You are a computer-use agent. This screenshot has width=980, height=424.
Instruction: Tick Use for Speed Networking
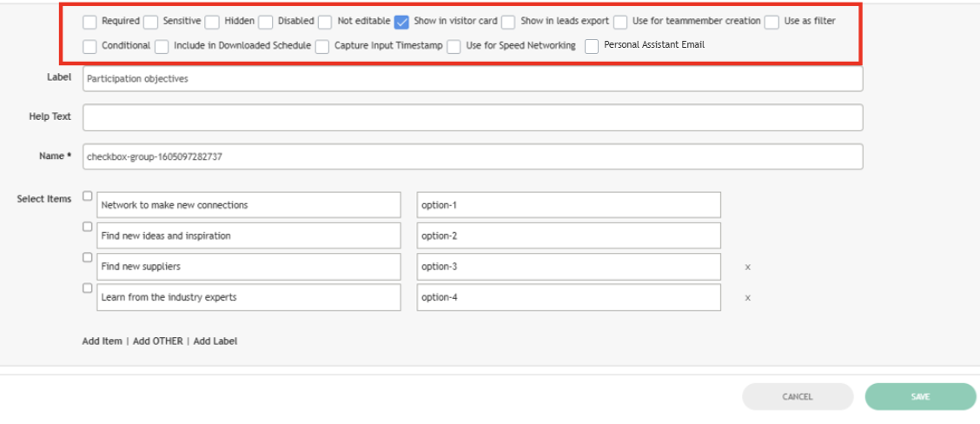click(454, 47)
